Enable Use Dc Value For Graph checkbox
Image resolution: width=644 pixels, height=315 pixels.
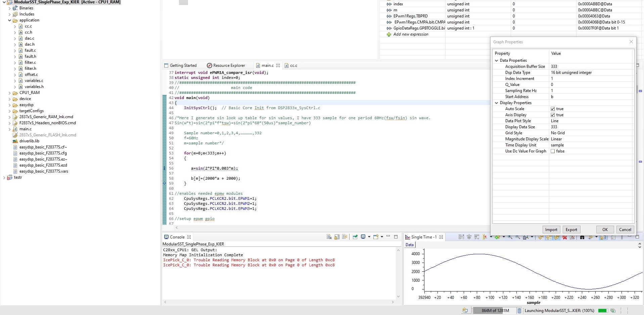point(553,151)
